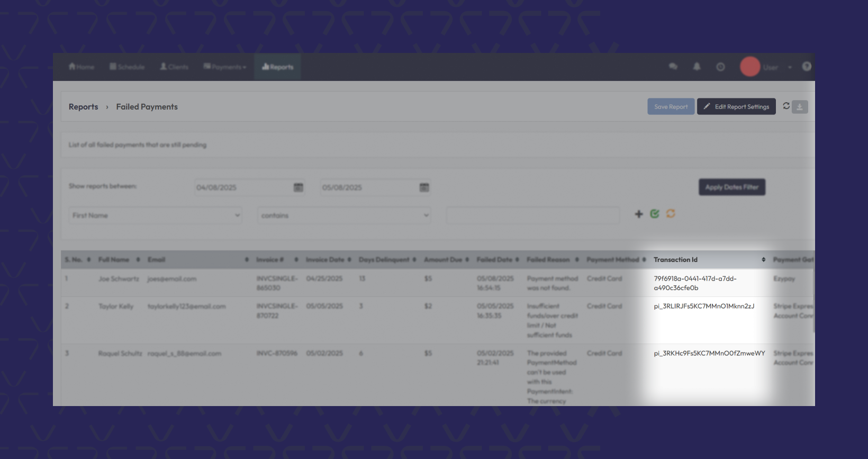
Task: Open the help question mark icon
Action: point(807,67)
